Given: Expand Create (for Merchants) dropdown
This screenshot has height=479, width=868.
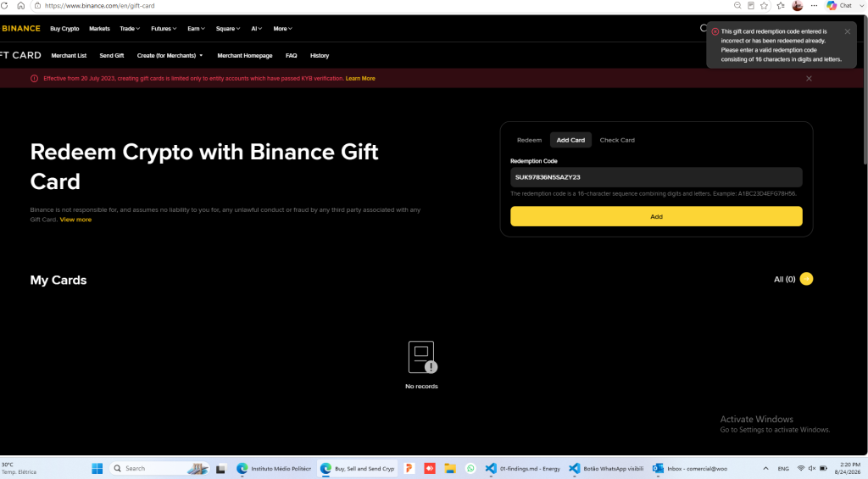Looking at the screenshot, I should click(x=170, y=55).
